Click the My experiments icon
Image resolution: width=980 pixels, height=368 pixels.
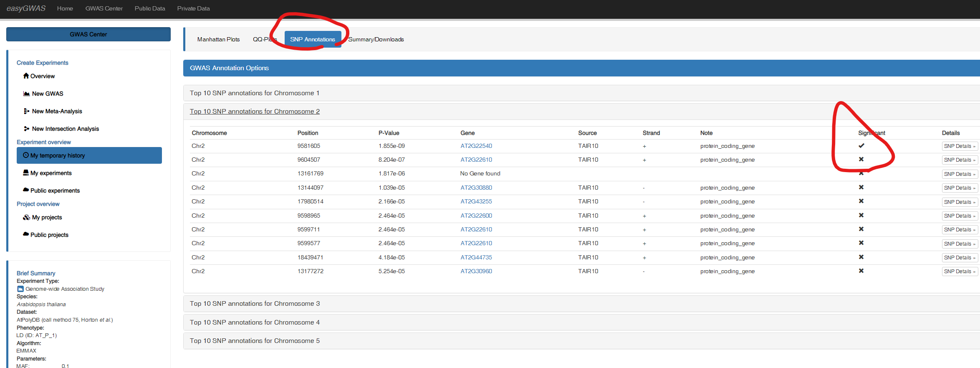(26, 173)
